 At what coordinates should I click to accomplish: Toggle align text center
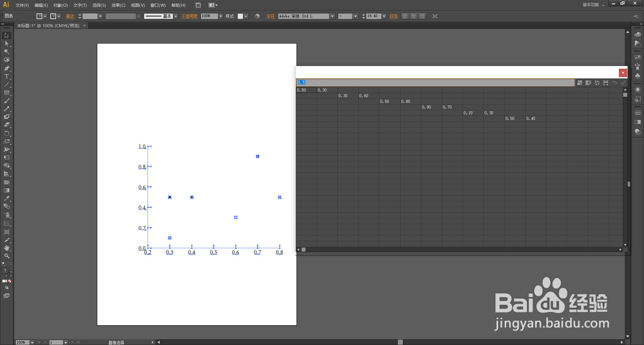414,16
